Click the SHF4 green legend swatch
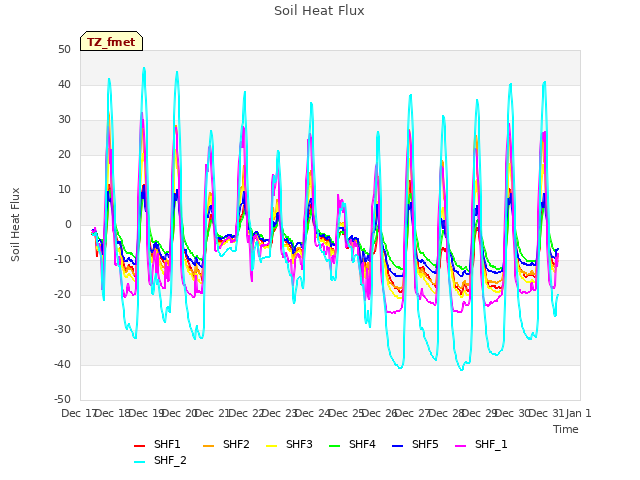The image size is (640, 480). click(335, 446)
